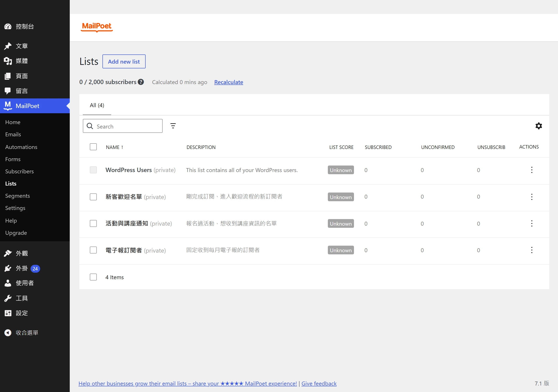The width and height of the screenshot is (558, 392).
Task: Check the 活動與講座通知 row checkbox
Action: pyautogui.click(x=93, y=223)
